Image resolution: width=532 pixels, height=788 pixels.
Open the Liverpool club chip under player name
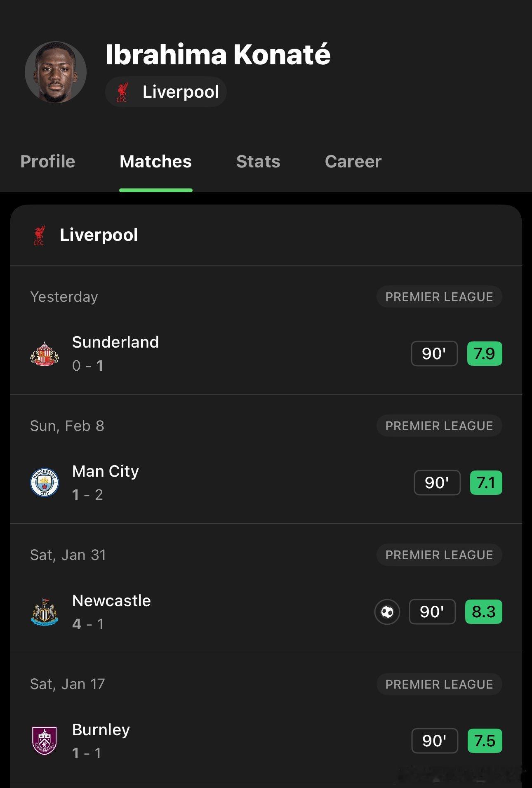pos(166,92)
